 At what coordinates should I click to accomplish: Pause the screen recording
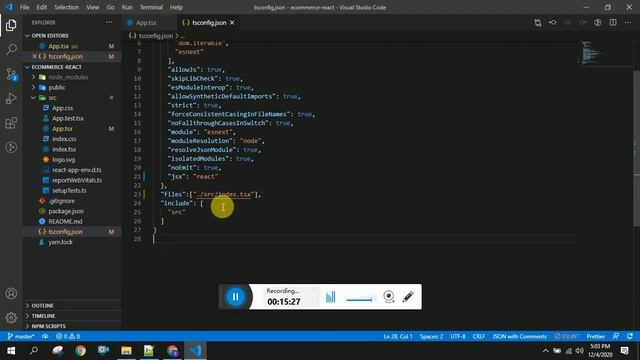pyautogui.click(x=236, y=297)
